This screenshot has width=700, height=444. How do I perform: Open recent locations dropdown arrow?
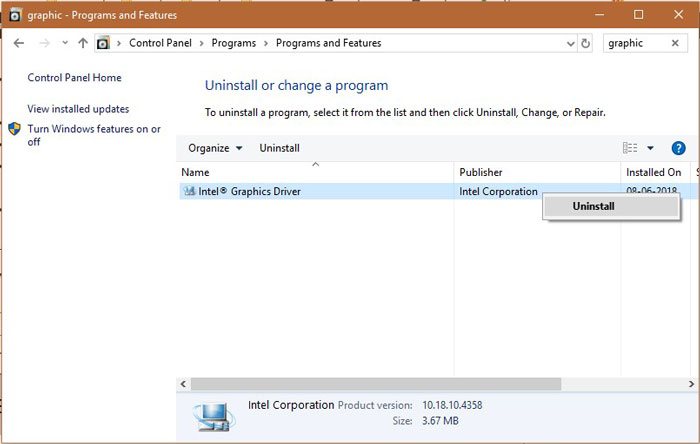[65, 43]
